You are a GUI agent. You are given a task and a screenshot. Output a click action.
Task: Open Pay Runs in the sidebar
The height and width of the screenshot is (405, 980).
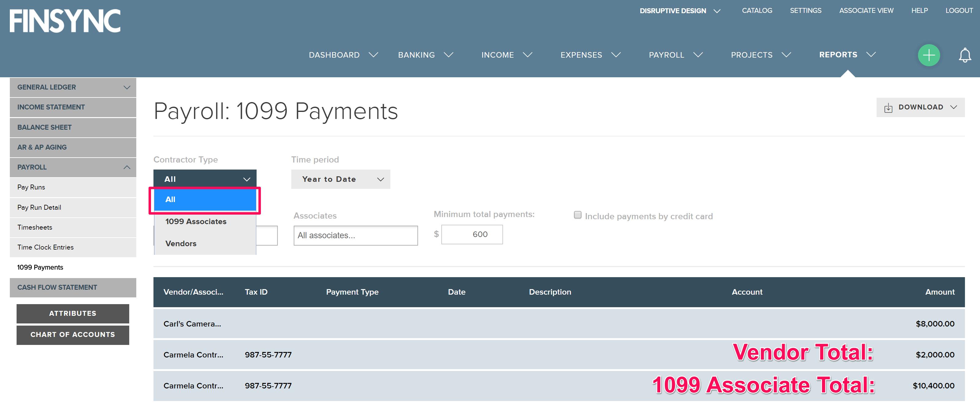coord(73,187)
